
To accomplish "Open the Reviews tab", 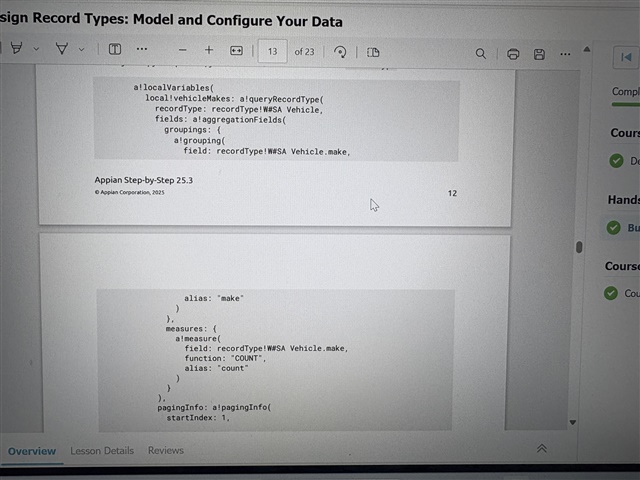I will coord(166,450).
